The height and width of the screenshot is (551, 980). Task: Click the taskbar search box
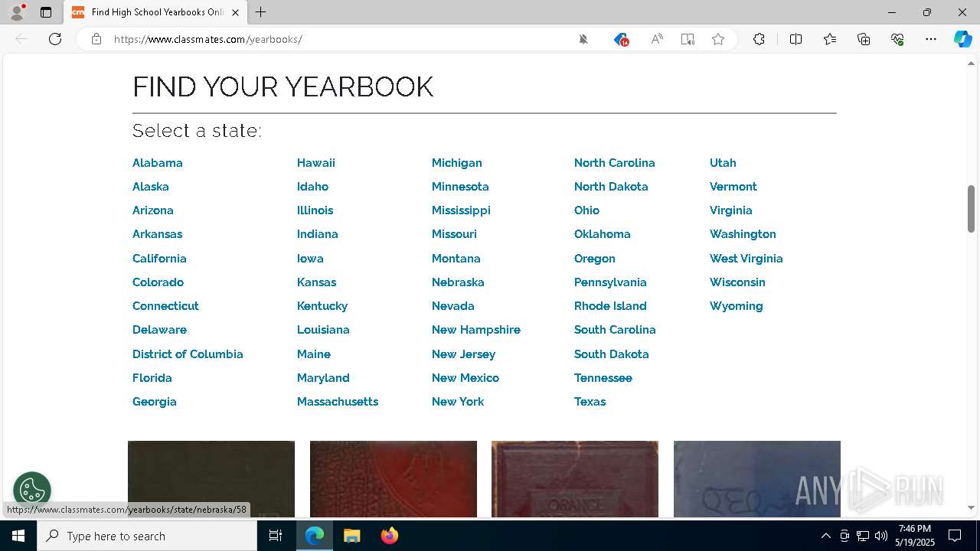(147, 536)
